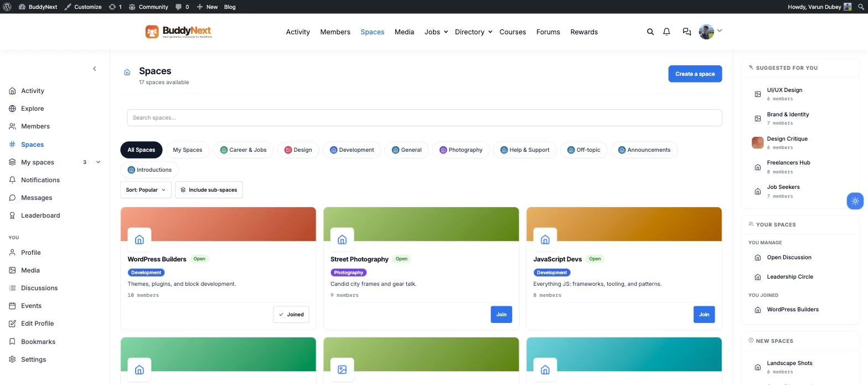Click the UI/UX Design image icon
868x385 pixels.
pos(758,94)
